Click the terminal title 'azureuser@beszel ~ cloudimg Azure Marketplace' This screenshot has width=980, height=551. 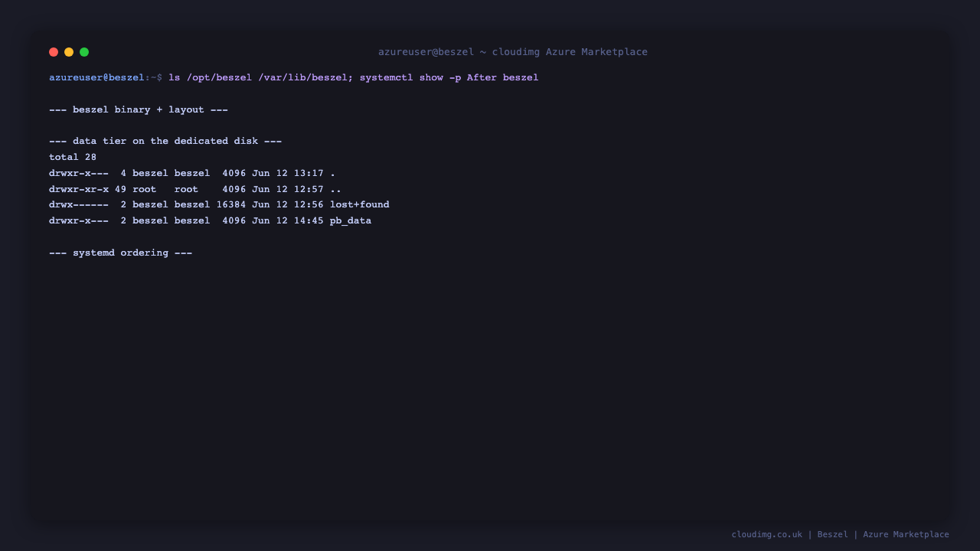click(513, 52)
